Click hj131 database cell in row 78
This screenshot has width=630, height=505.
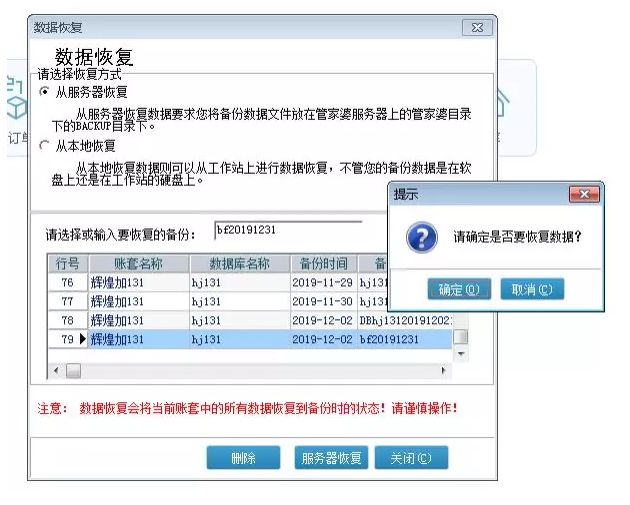pyautogui.click(x=239, y=320)
